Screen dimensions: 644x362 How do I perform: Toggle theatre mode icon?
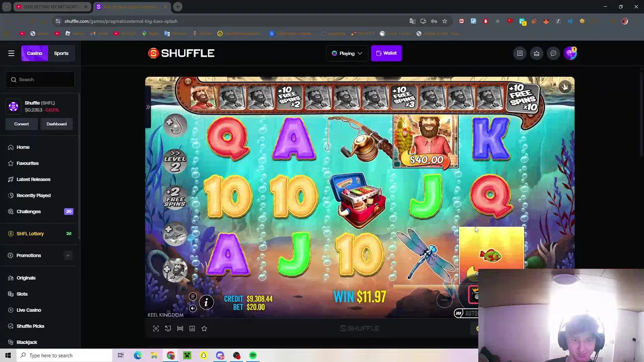click(180, 328)
